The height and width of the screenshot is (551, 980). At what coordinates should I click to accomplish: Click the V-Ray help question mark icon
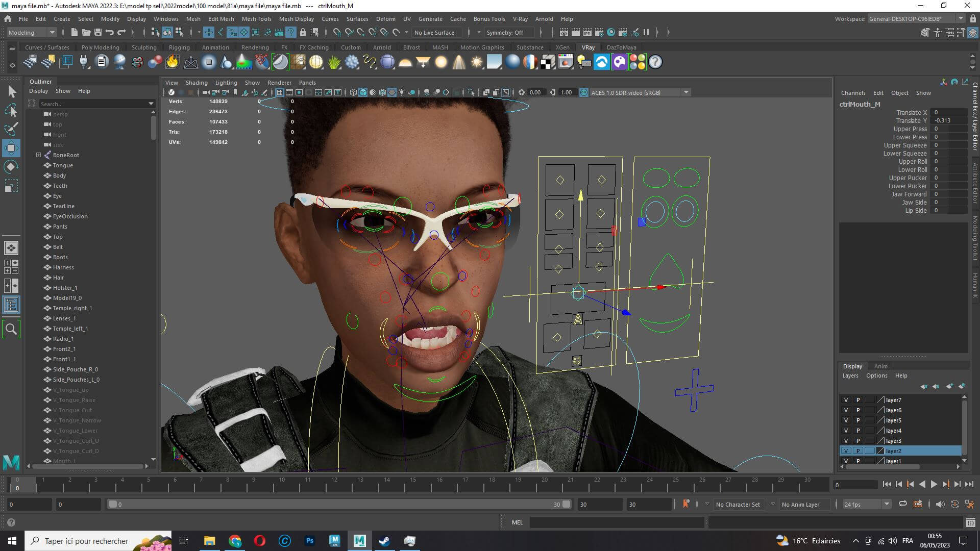[655, 62]
